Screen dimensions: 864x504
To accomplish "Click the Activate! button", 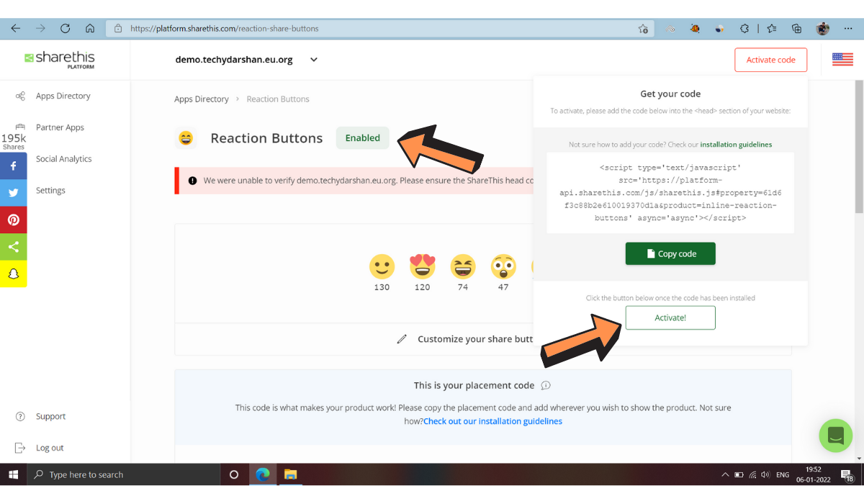I will [670, 318].
